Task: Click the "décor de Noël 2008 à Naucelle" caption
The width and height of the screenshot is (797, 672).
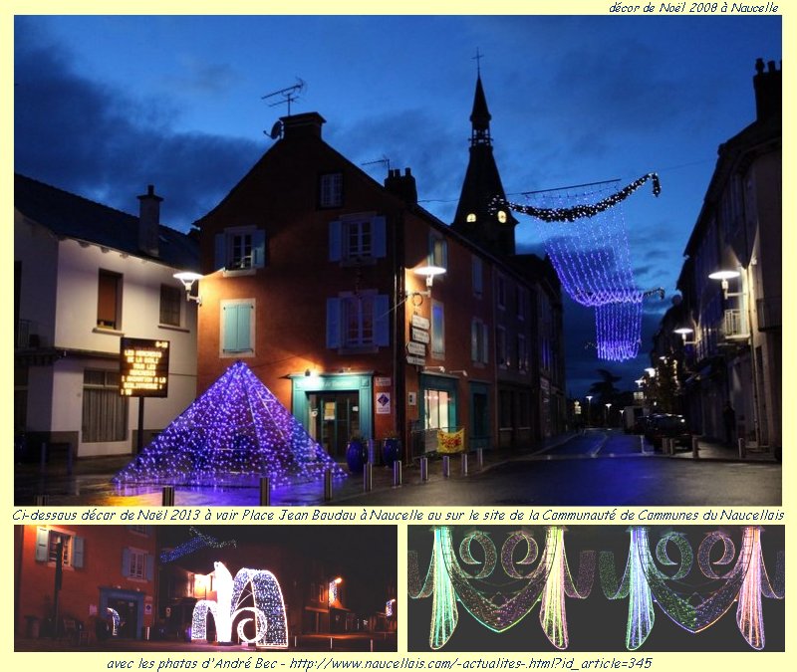Action: tap(693, 8)
